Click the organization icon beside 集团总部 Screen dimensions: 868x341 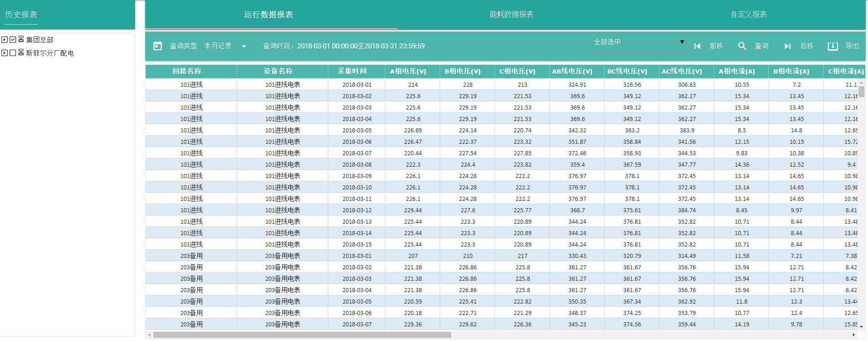pyautogui.click(x=21, y=39)
